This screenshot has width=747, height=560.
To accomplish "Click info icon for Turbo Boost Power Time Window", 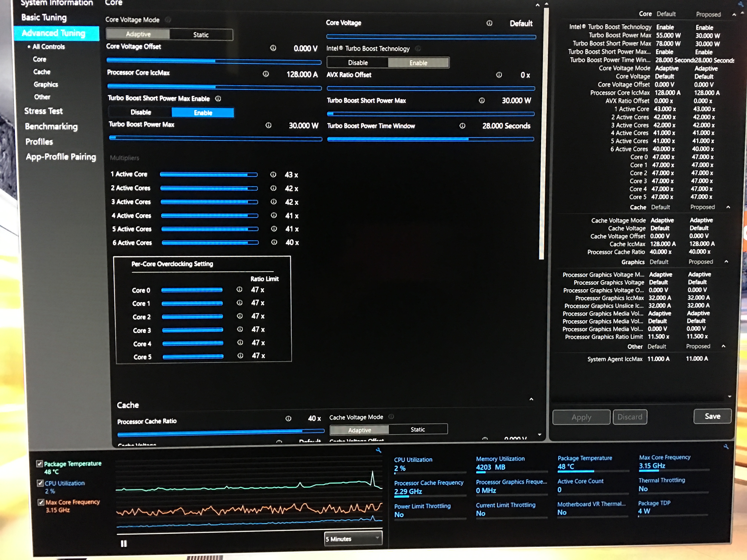I will coord(462,126).
